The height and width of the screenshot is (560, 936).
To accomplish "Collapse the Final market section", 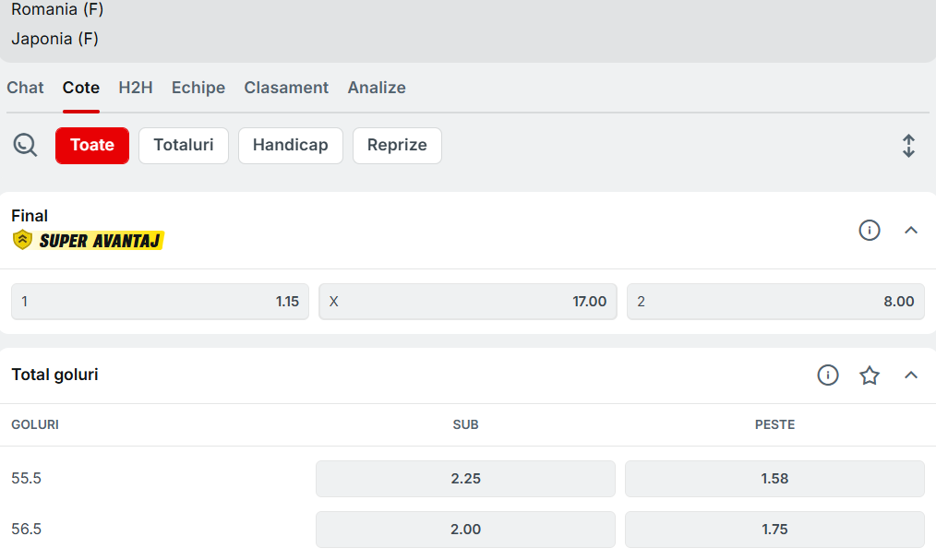I will coord(910,231).
